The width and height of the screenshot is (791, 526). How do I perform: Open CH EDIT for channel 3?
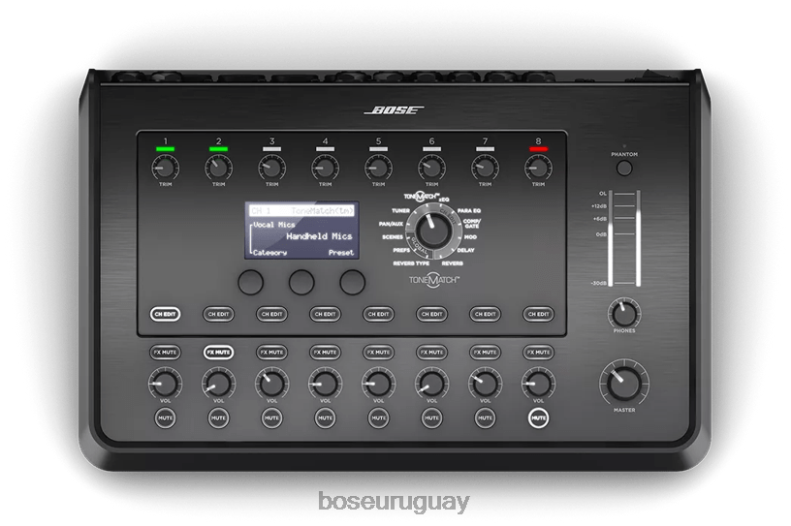pos(272,314)
